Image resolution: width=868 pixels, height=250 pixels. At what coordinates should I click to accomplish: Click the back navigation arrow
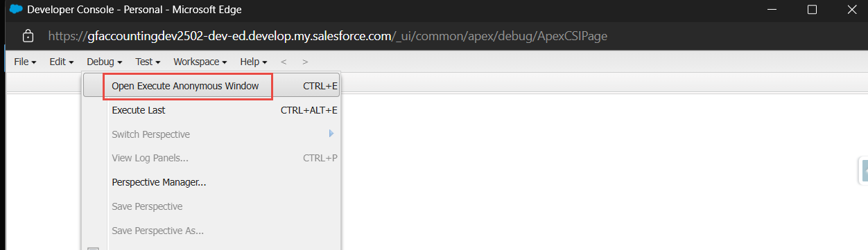tap(283, 62)
